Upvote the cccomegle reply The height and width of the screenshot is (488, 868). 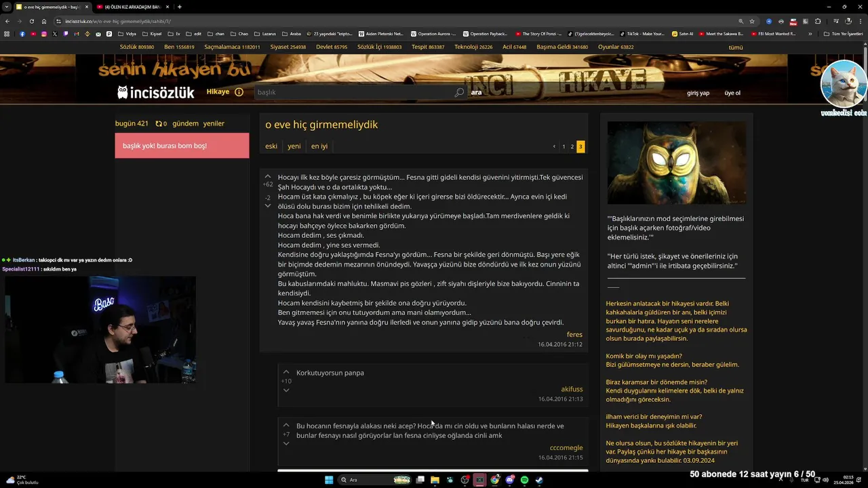point(286,426)
